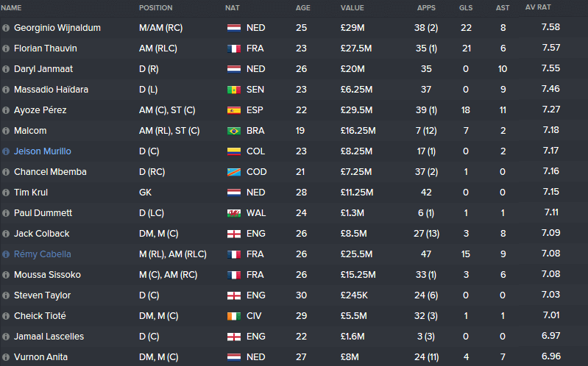This screenshot has width=588, height=366.
Task: Open Rémy Cabella's profile link
Action: click(43, 254)
